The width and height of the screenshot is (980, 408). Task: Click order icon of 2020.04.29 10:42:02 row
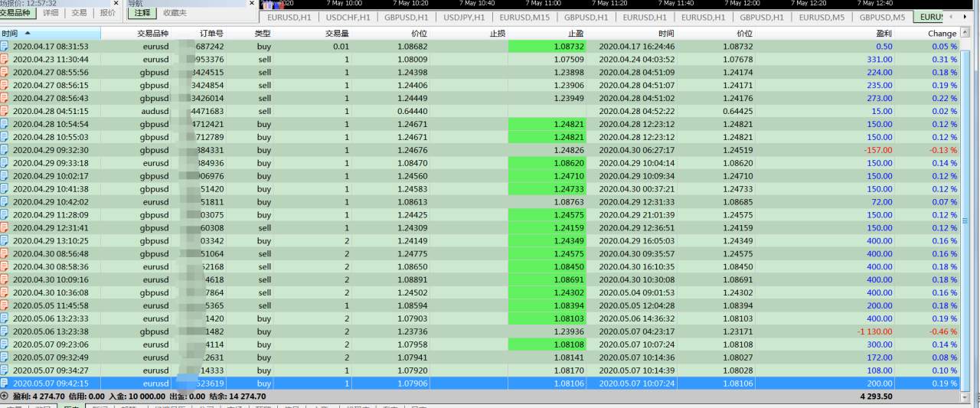[x=5, y=202]
